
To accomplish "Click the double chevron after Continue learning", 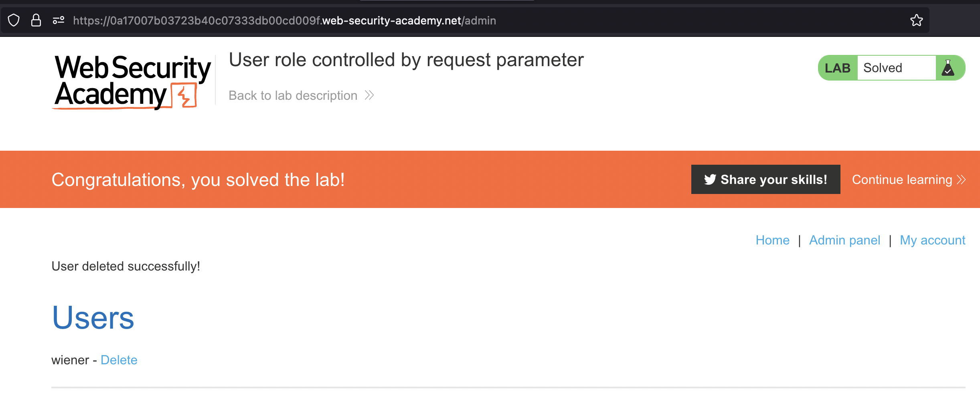I will point(961,180).
